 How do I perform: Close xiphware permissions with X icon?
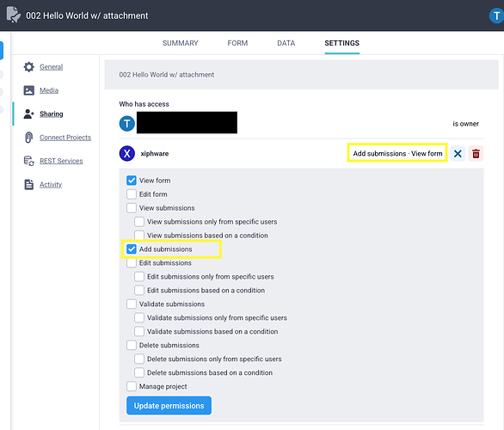click(458, 154)
